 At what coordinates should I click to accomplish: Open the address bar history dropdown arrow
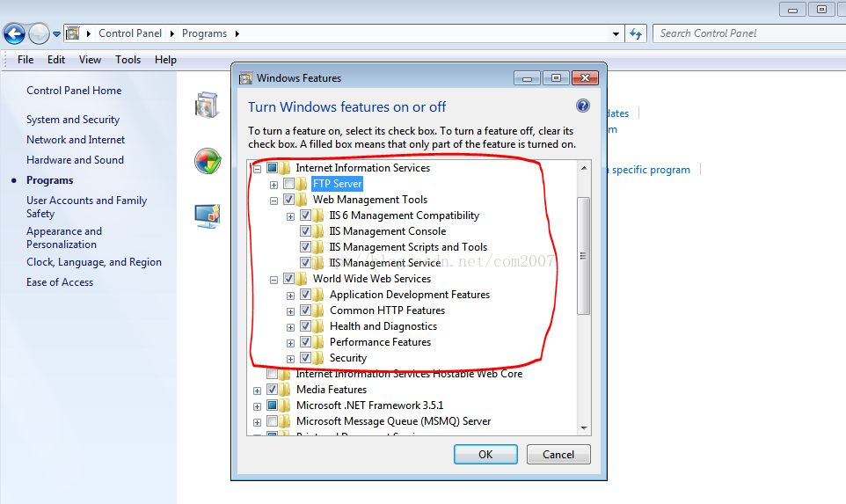click(616, 34)
